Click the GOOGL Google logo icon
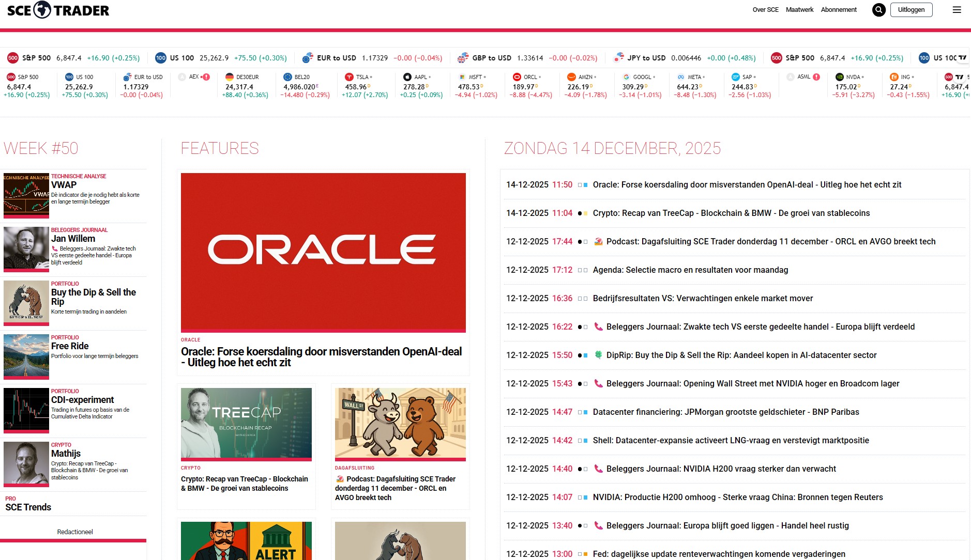 pos(626,77)
